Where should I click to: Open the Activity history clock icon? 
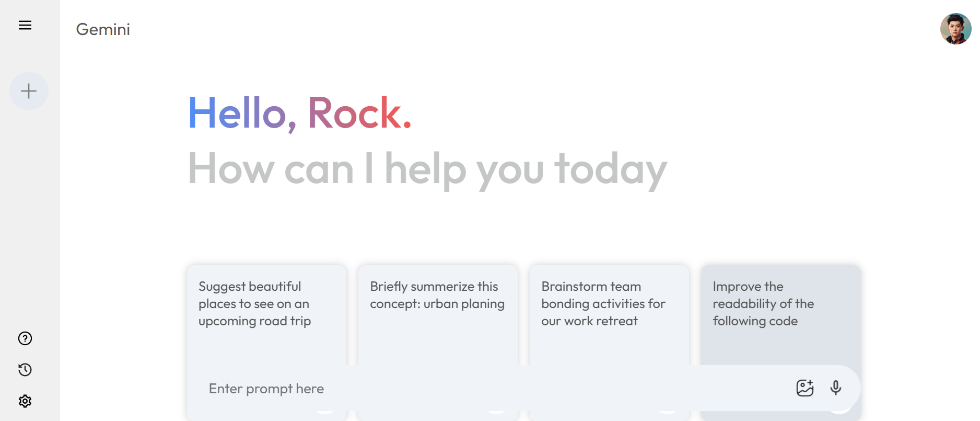click(25, 370)
